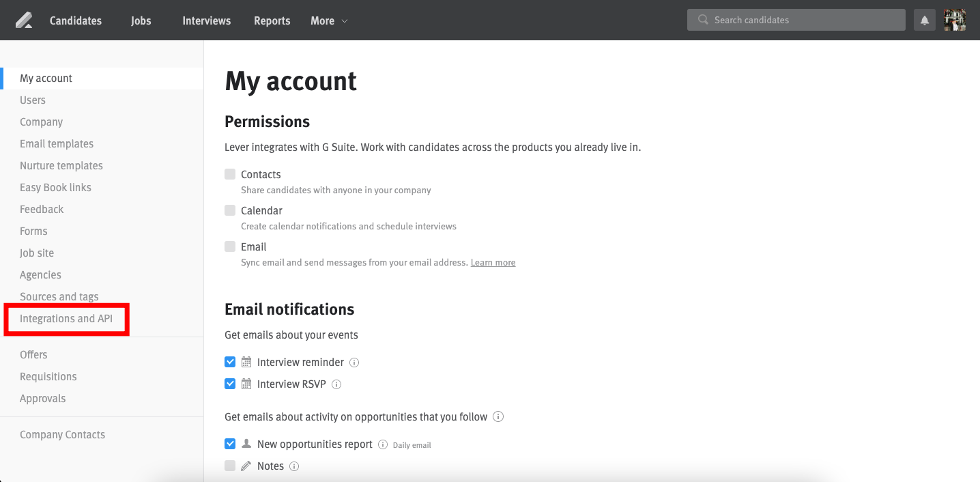Click the Lever logo icon

click(24, 20)
